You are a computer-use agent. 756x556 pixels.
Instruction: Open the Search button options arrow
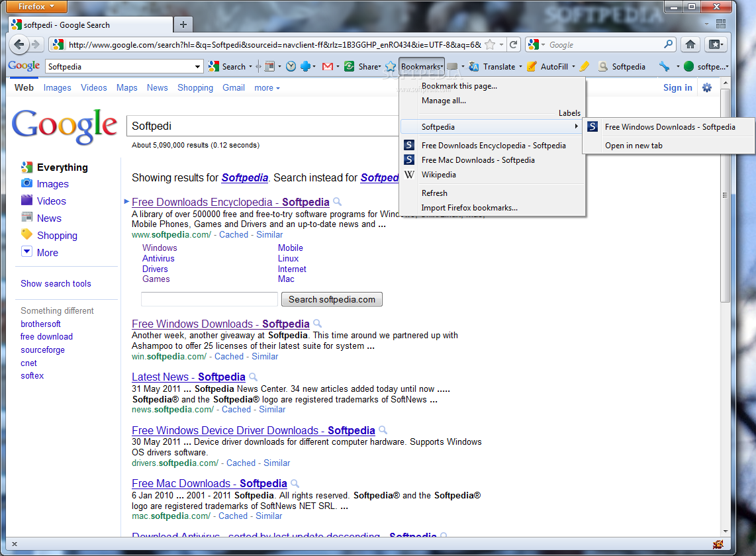tap(250, 67)
